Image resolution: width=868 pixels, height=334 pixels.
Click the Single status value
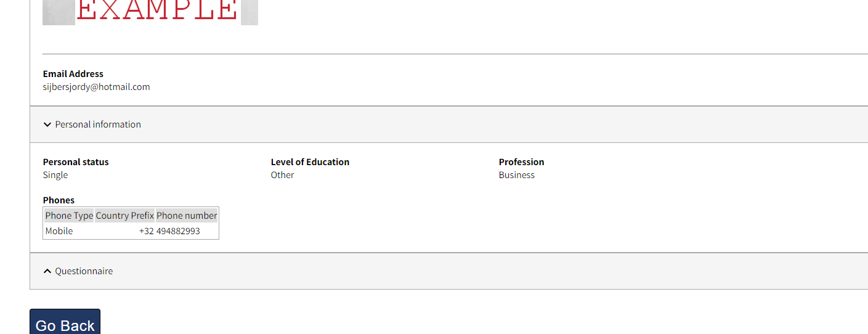(55, 175)
